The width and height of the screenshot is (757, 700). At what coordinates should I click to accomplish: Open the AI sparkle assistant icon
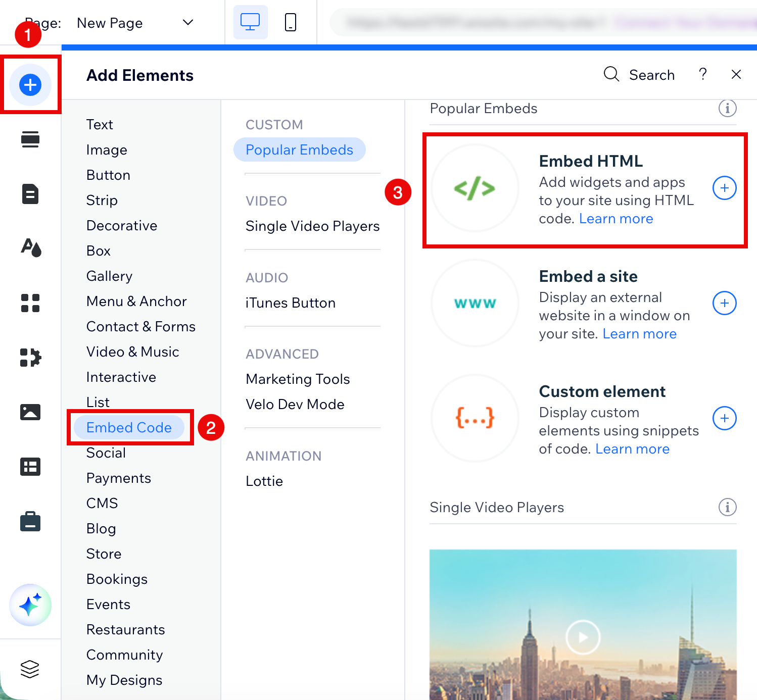(x=30, y=605)
